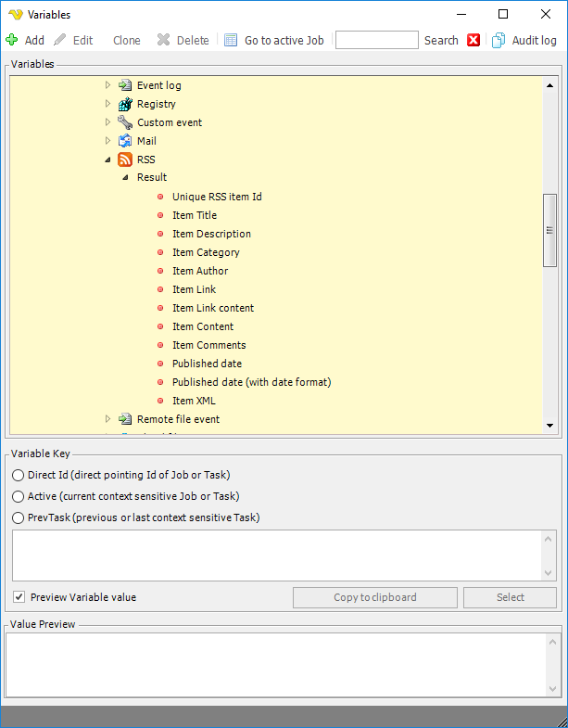This screenshot has height=728, width=568.
Task: Click the variables tree scrollbar thumb
Action: click(x=549, y=230)
